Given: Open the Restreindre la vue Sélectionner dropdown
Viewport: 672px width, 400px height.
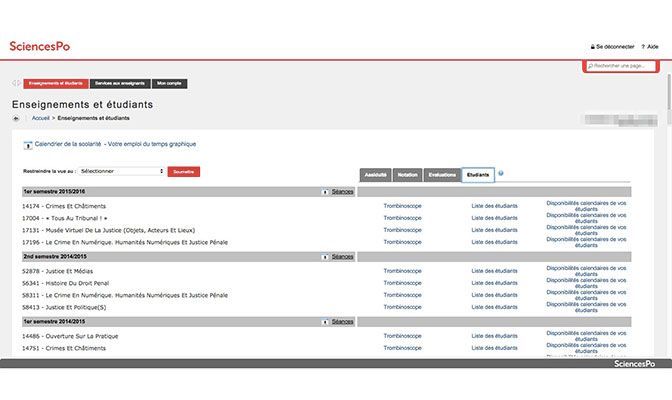Looking at the screenshot, I should pyautogui.click(x=120, y=171).
